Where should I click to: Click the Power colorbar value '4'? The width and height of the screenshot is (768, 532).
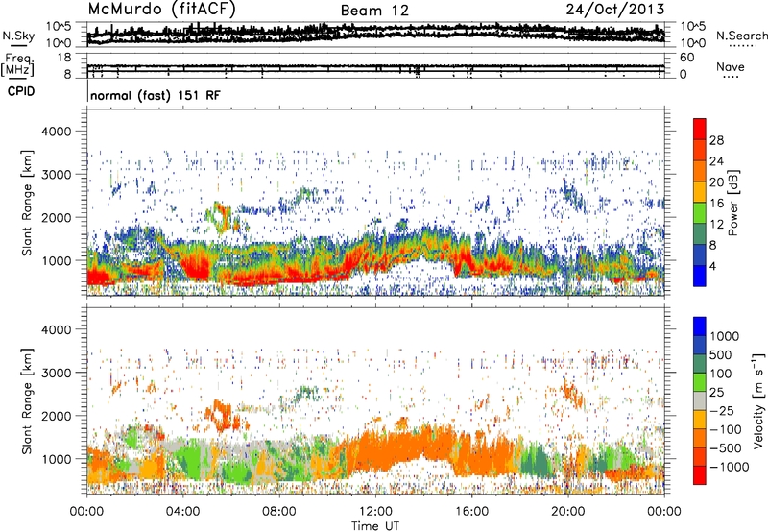(x=712, y=266)
